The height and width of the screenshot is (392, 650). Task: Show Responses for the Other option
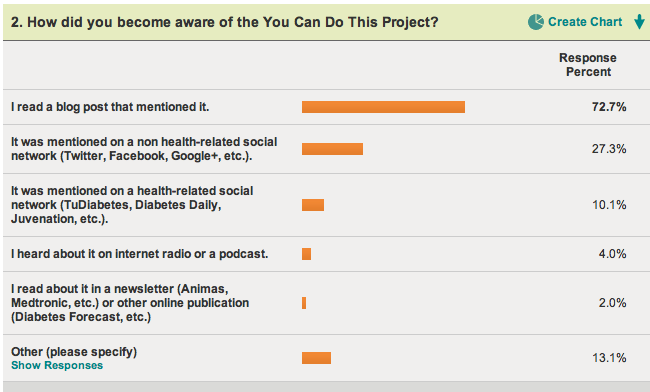[57, 365]
